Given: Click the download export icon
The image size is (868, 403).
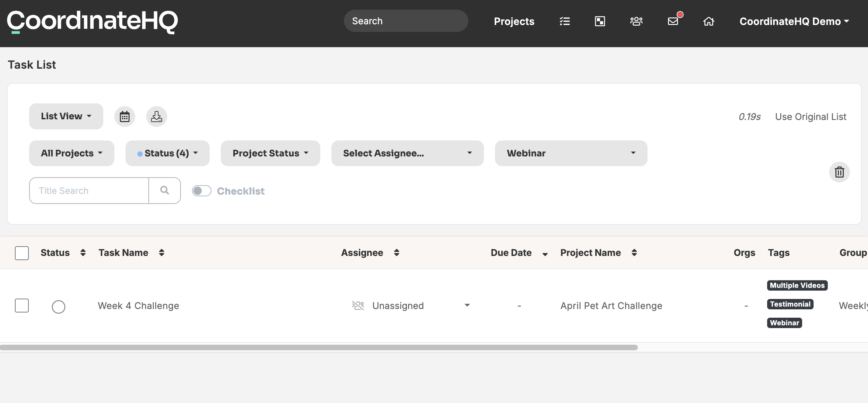Looking at the screenshot, I should pyautogui.click(x=157, y=117).
